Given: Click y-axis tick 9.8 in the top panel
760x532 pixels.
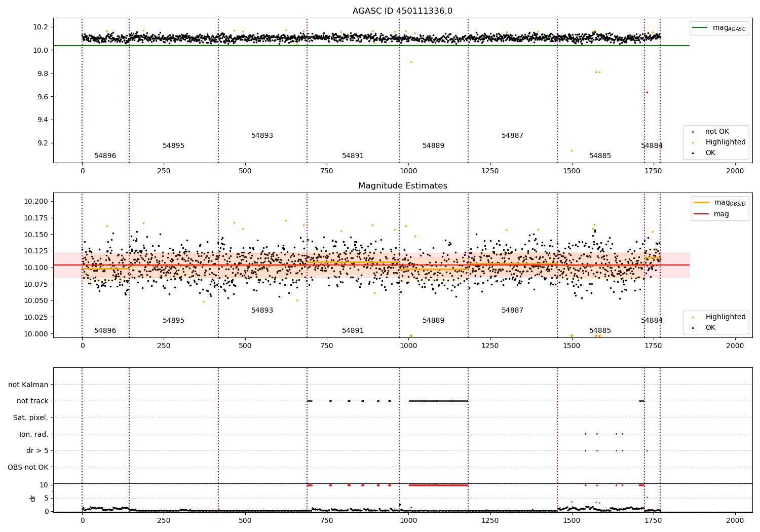Looking at the screenshot, I should (x=43, y=73).
